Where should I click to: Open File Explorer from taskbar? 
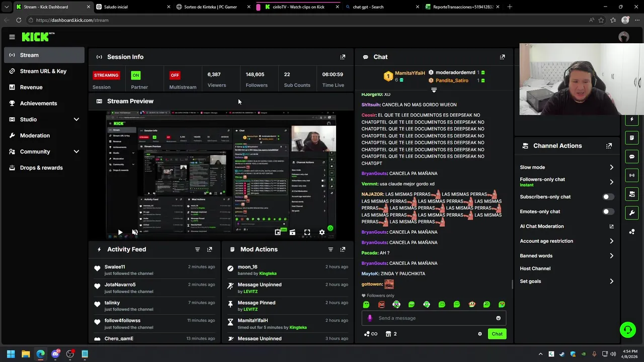tap(26, 354)
